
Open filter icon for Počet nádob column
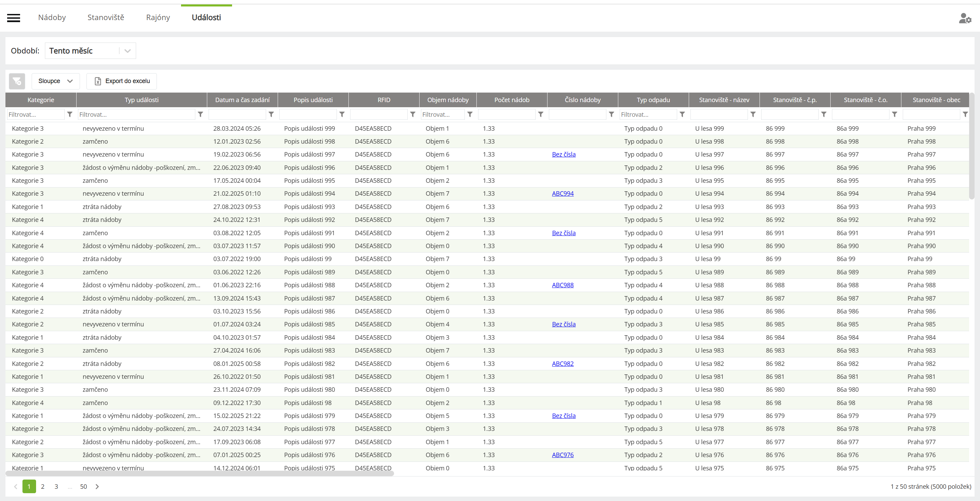tap(541, 114)
